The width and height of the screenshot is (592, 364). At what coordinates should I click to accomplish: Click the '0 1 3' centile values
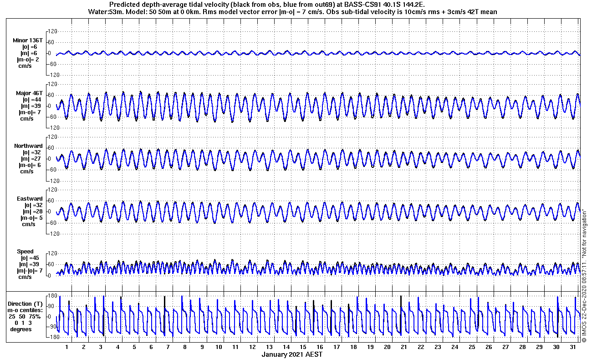pyautogui.click(x=22, y=323)
